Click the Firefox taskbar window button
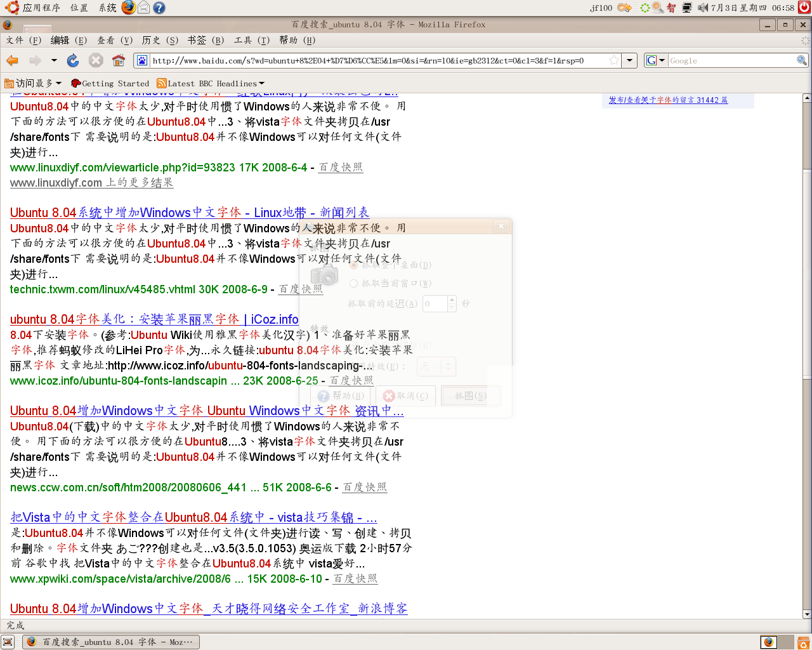Viewport: 812px width, 650px height. [111, 642]
